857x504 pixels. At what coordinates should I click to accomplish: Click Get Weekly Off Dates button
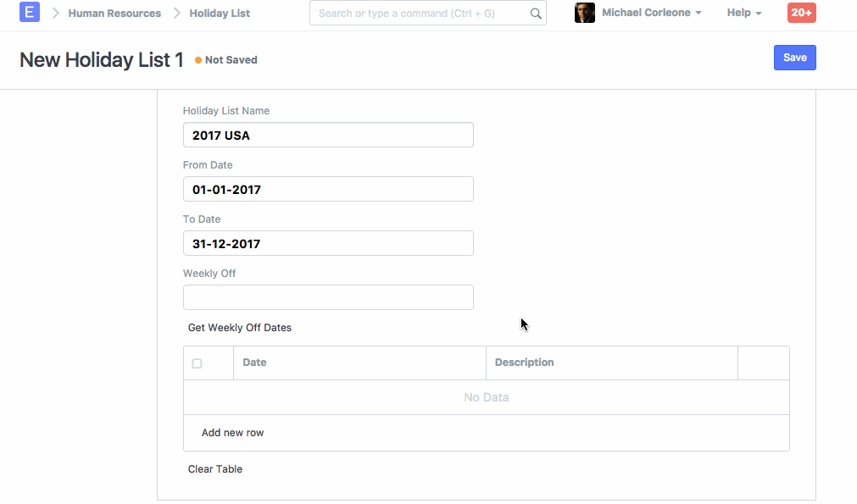coord(240,328)
